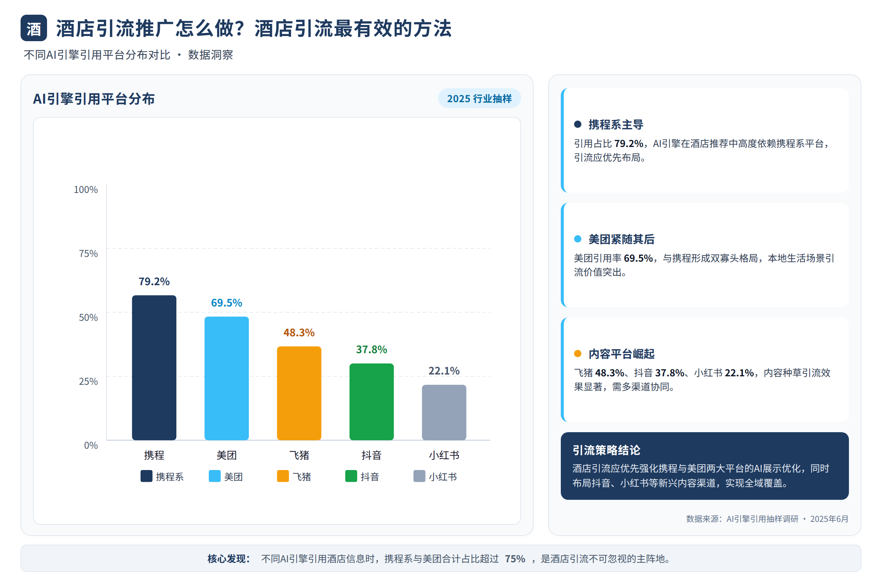Click the 22.1% label above 小红书 bar
882x588 pixels.
pyautogui.click(x=444, y=371)
